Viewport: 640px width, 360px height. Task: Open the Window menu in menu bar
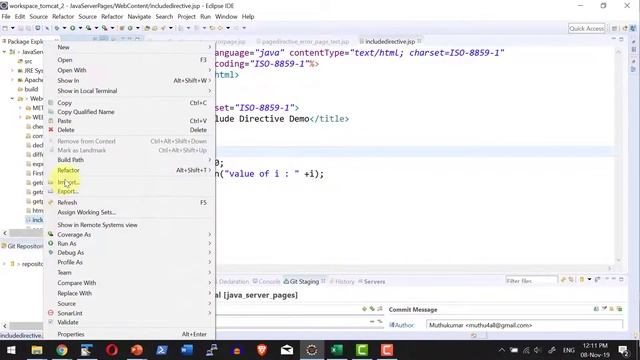[226, 16]
